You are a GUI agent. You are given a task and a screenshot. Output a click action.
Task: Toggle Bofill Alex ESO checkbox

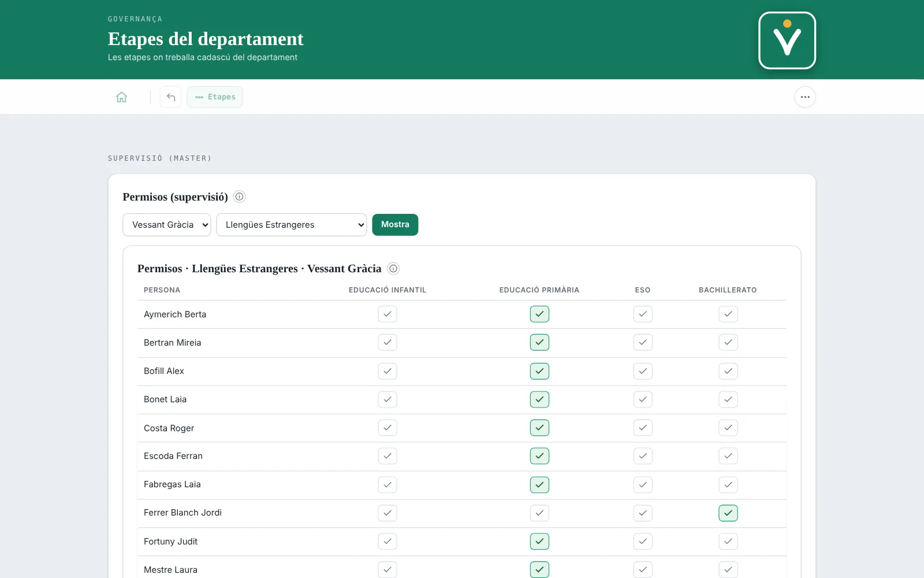[643, 371]
